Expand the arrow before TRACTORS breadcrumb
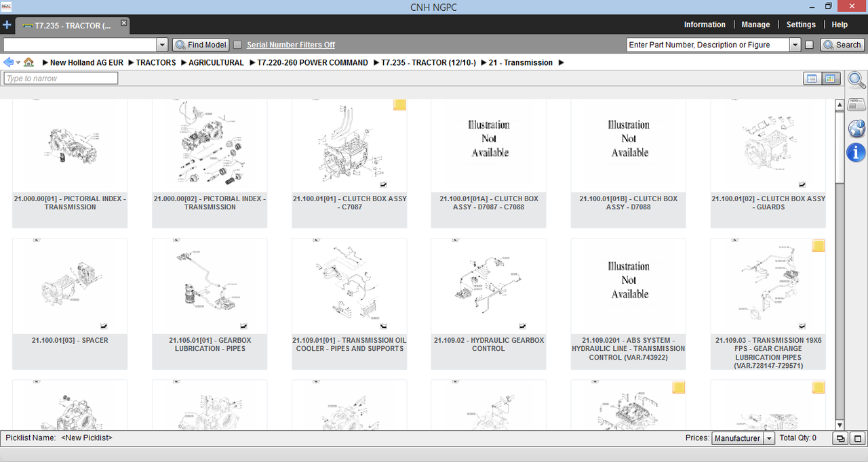The height and width of the screenshot is (462, 868). [x=130, y=62]
